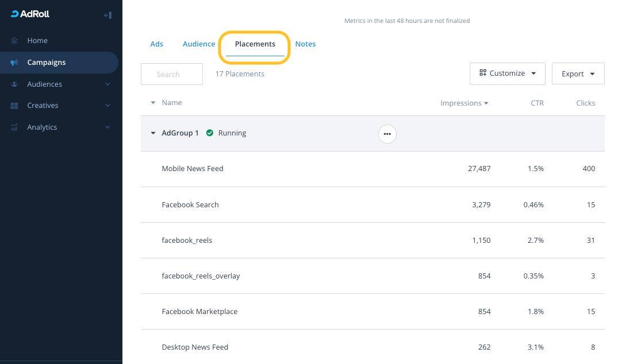Switch to the Notes tab
The width and height of the screenshot is (622, 364).
pyautogui.click(x=305, y=44)
